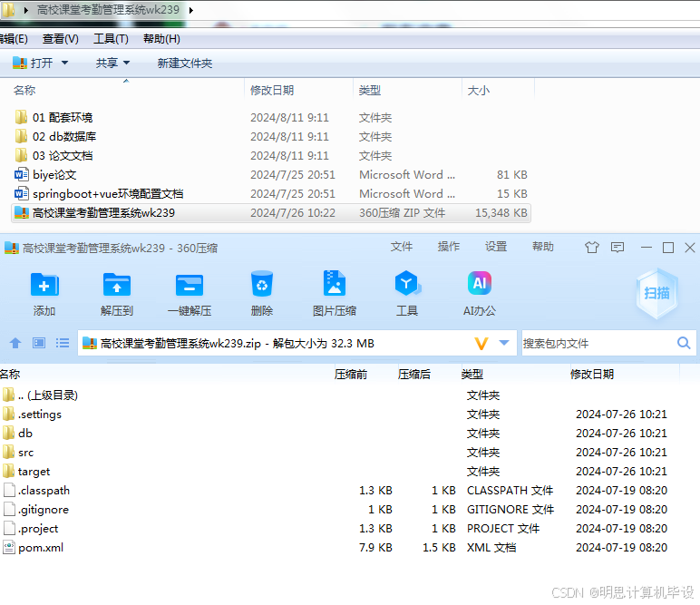Expand the 共享 dropdown arrow

[126, 63]
